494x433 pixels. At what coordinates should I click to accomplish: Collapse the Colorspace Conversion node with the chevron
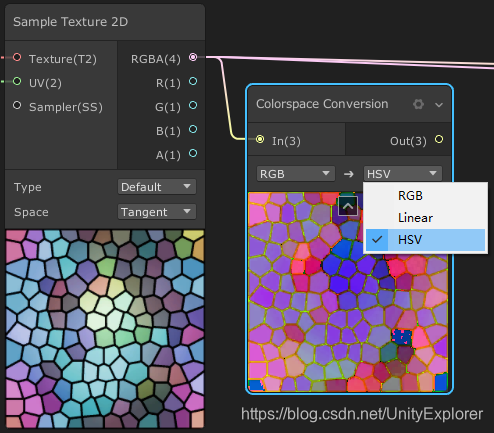(x=439, y=105)
